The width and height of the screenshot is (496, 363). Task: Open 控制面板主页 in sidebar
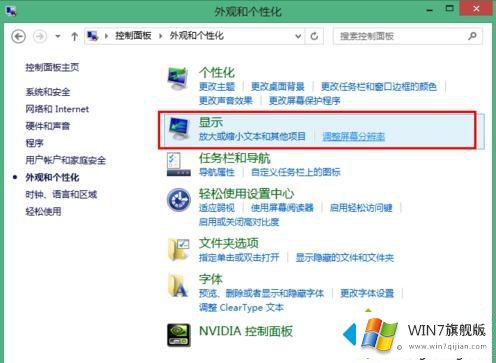(x=52, y=67)
